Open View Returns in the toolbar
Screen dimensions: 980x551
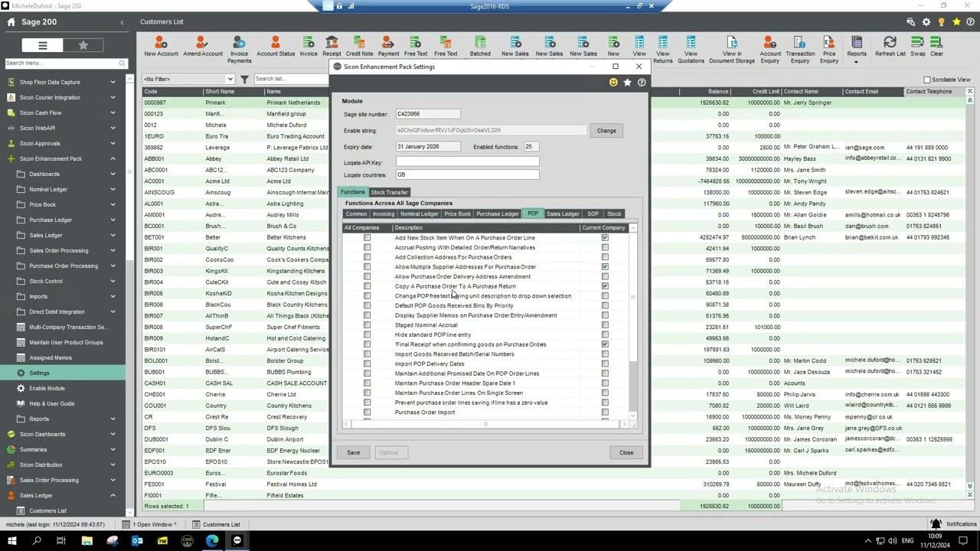pos(663,50)
